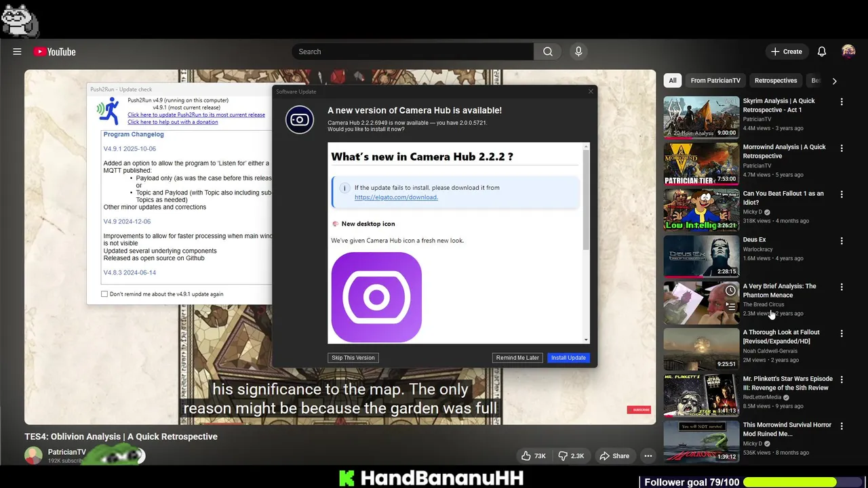Click the Kick logo in stream overlay
The width and height of the screenshot is (868, 488).
tap(347, 479)
